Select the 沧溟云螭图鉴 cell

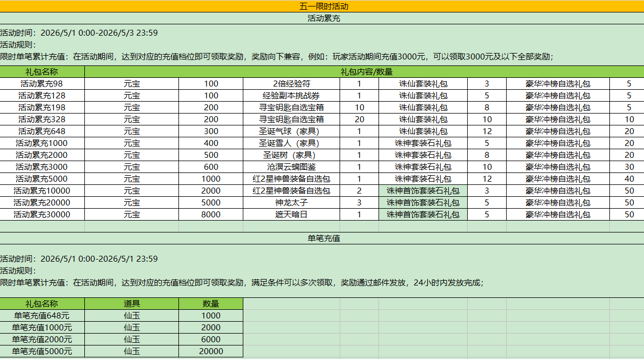[x=291, y=167]
